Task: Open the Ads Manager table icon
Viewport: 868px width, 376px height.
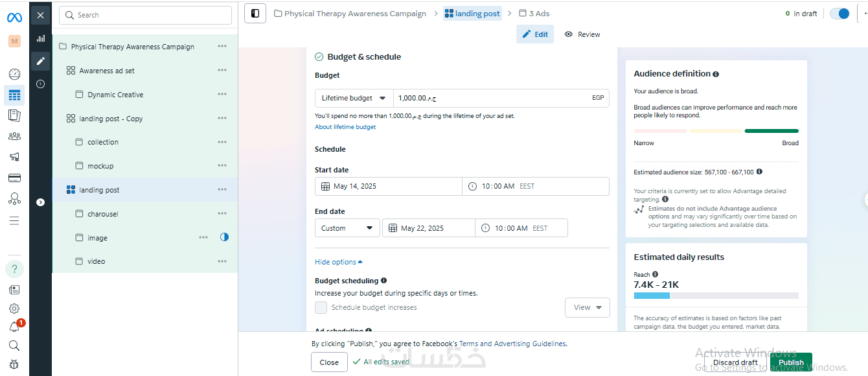Action: click(x=14, y=95)
